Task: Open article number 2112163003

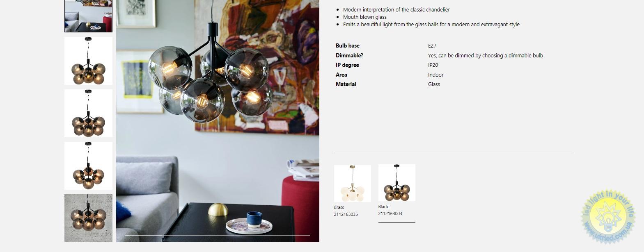Action: tap(390, 213)
